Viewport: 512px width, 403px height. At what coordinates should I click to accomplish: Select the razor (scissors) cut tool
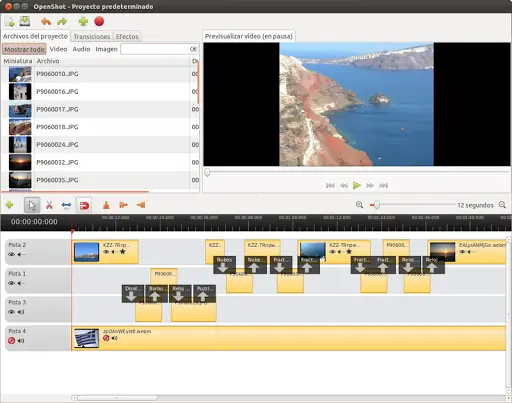[49, 205]
